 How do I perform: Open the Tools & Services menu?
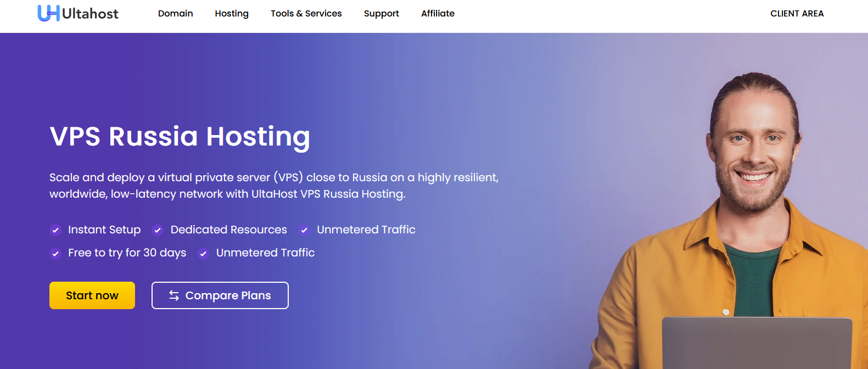306,13
